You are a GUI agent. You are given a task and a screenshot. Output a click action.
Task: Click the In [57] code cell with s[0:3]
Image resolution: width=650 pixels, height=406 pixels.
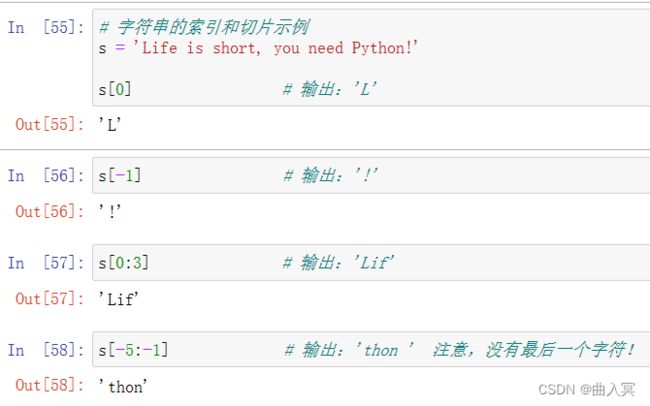tap(371, 263)
